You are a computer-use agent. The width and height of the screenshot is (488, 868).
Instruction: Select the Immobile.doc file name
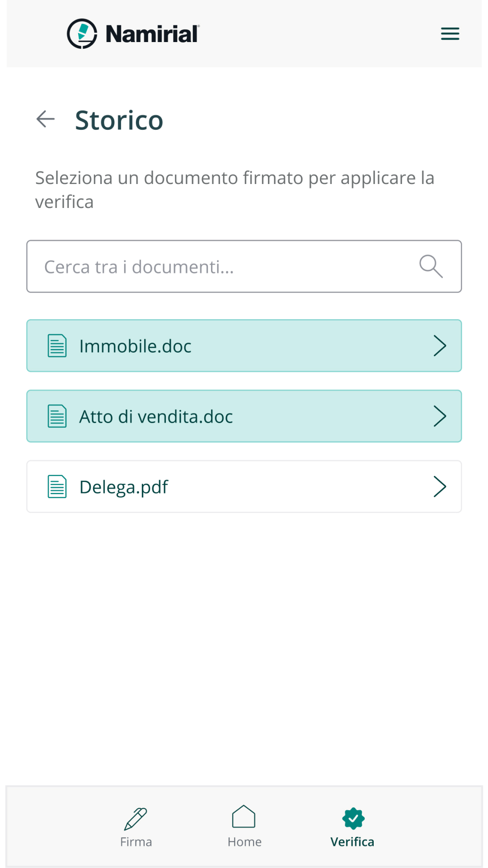pos(136,346)
